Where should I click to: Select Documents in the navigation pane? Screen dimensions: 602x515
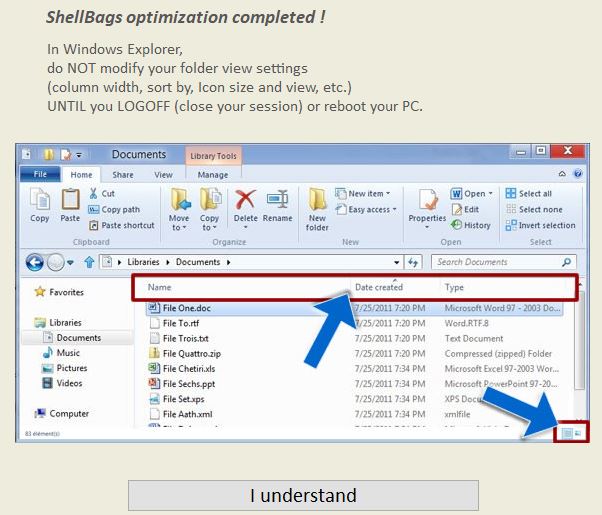(73, 338)
